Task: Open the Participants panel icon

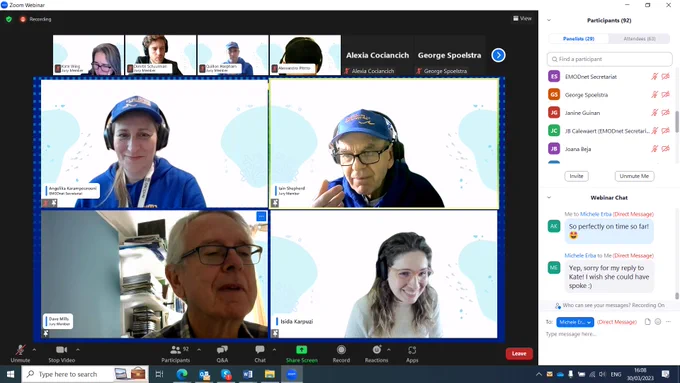Action: click(x=176, y=350)
